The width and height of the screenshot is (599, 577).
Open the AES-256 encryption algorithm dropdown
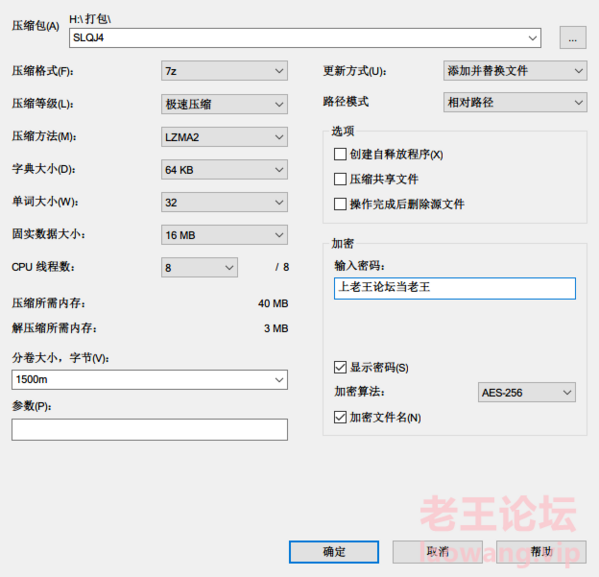(527, 392)
